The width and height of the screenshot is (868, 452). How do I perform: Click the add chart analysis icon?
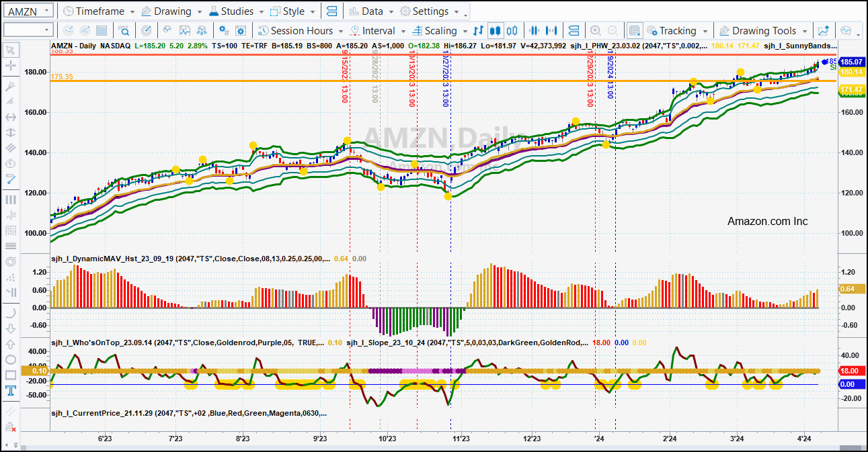click(x=823, y=31)
